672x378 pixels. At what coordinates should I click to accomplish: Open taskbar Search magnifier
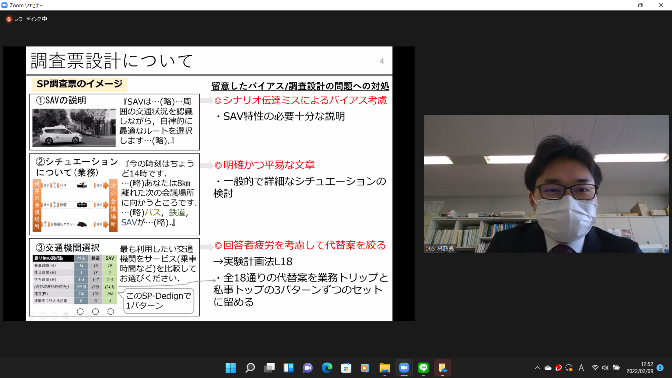click(250, 368)
